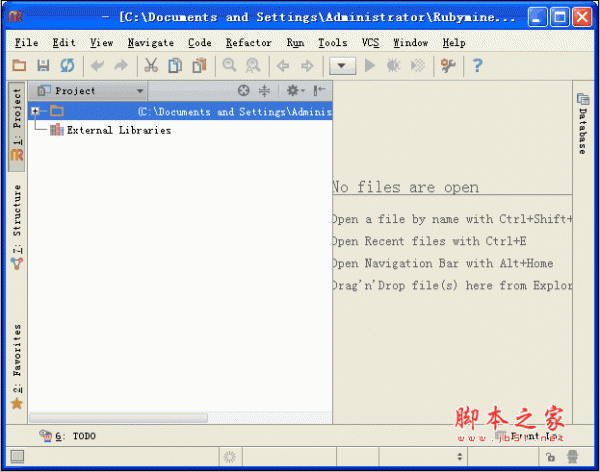The width and height of the screenshot is (600, 472).
Task: Hide the Project panel with the hide icon
Action: tap(319, 90)
